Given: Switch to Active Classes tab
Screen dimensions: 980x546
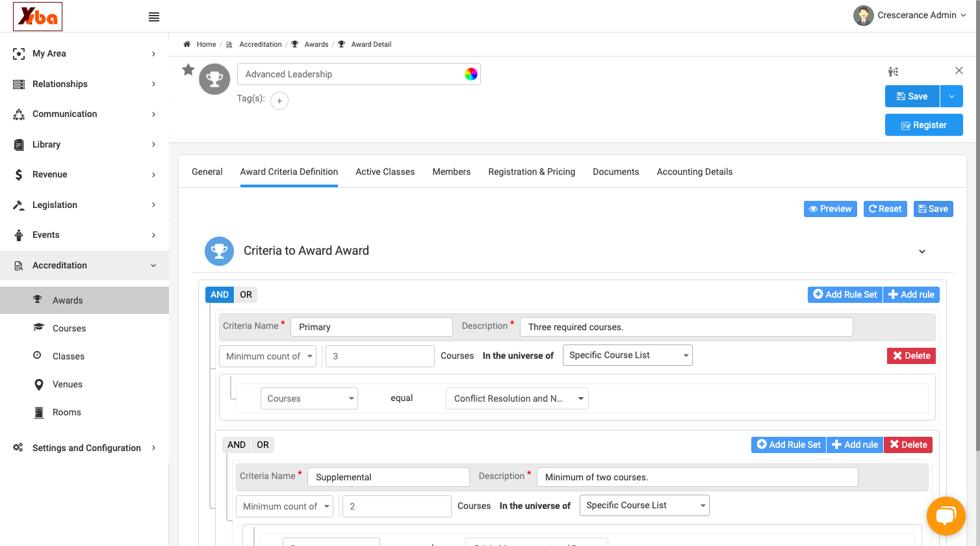Looking at the screenshot, I should click(385, 172).
